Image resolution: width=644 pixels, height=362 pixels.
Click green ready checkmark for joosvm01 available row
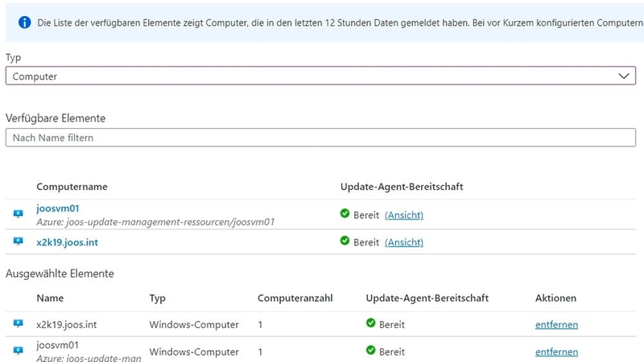point(345,214)
